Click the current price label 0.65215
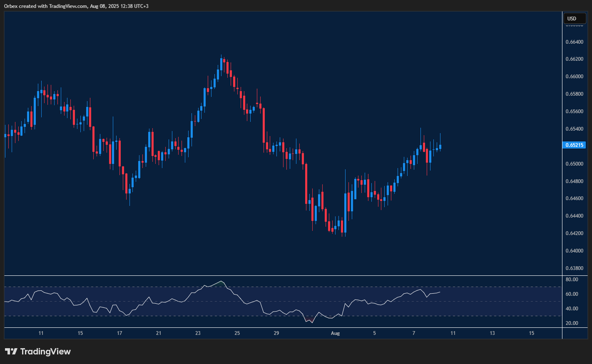 click(575, 145)
